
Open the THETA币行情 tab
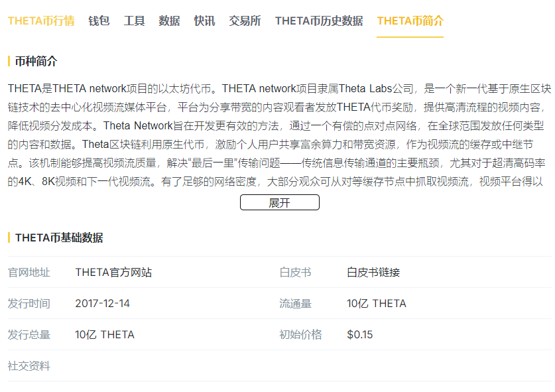pyautogui.click(x=41, y=21)
